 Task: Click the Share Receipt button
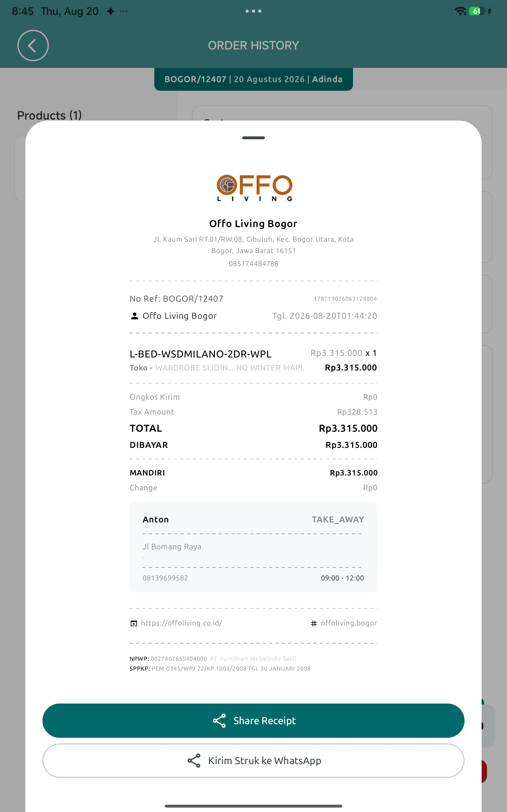(253, 720)
